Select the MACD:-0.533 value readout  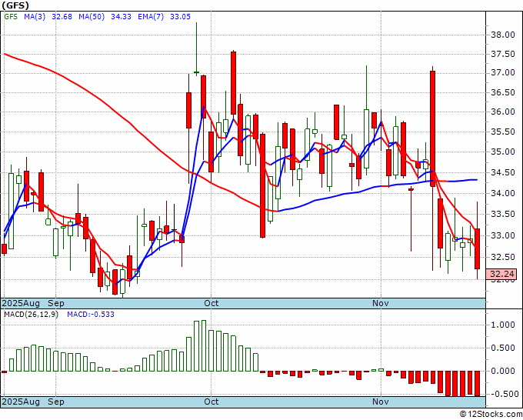click(91, 315)
